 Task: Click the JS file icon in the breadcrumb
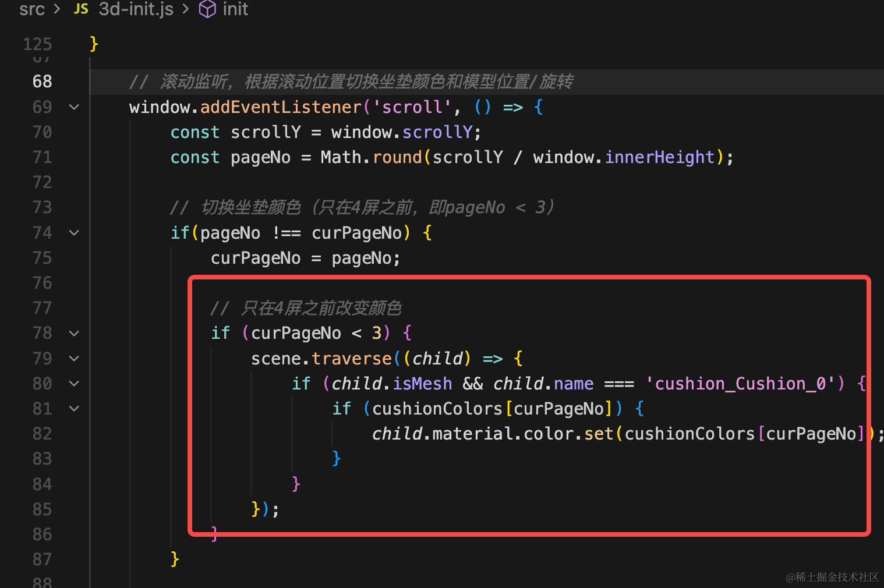82,9
